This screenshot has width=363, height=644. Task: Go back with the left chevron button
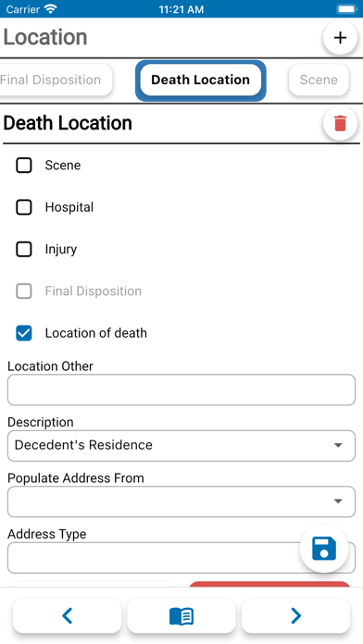point(68,615)
